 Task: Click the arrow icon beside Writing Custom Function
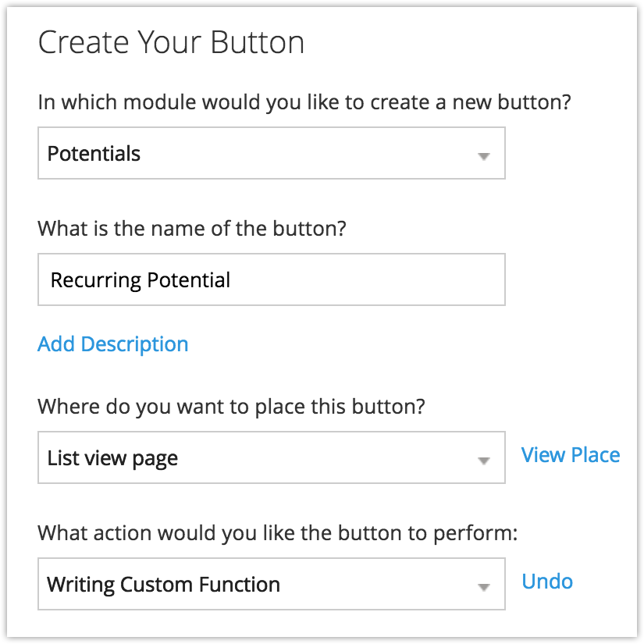click(483, 586)
